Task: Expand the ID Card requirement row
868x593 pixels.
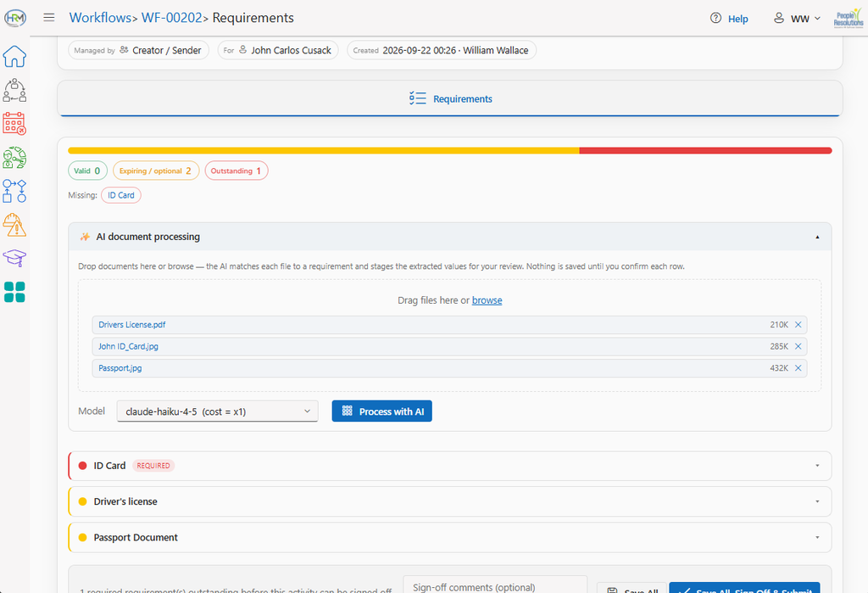Action: 450,466
